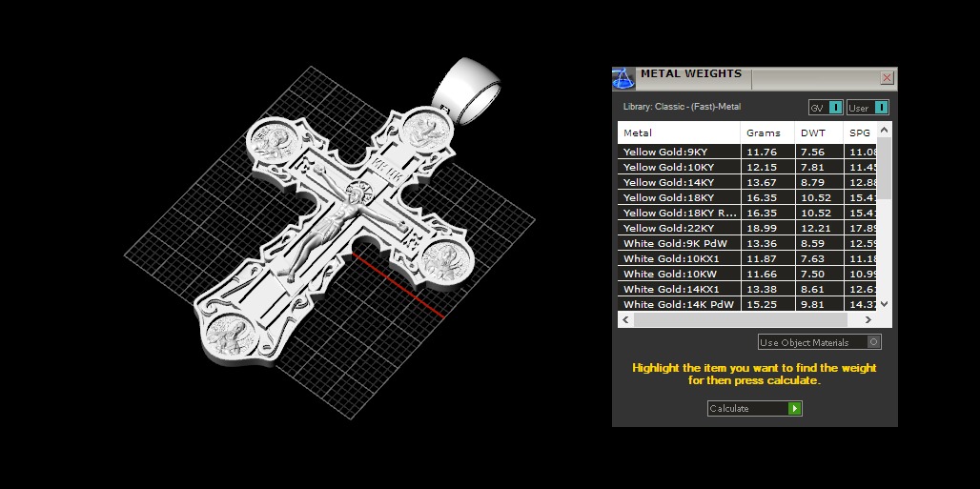Toggle Use Object Materials option
Image resolution: width=980 pixels, height=489 pixels.
coord(820,342)
